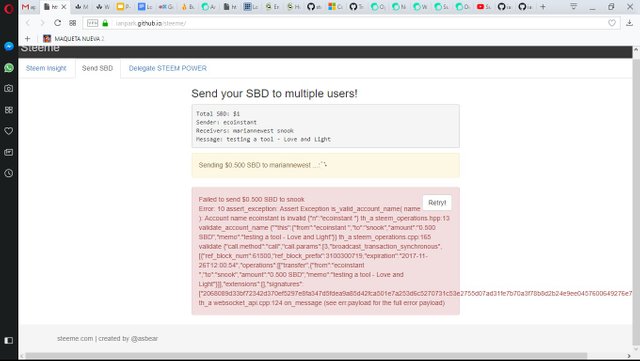Image resolution: width=640 pixels, height=361 pixels.
Task: Toggle the sidebar panel icon at bottom-left
Action: [9, 340]
